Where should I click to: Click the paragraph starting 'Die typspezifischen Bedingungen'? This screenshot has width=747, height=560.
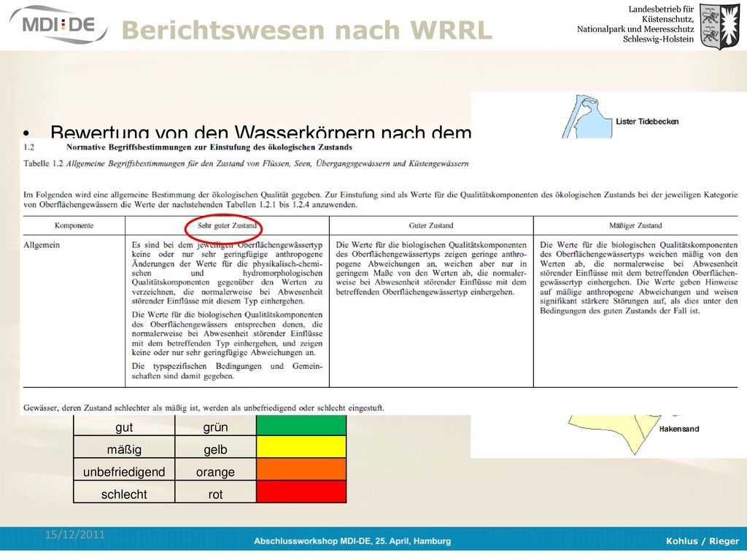coord(228,371)
